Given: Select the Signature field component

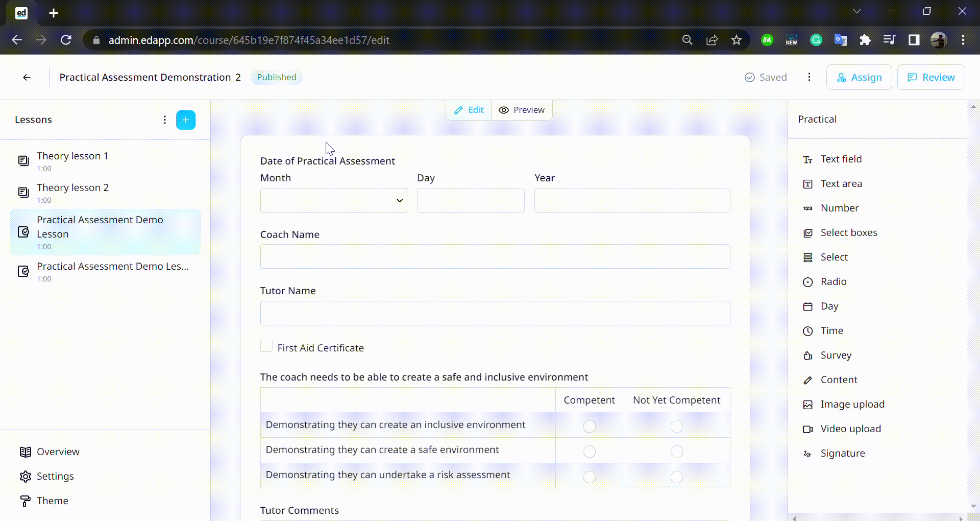Looking at the screenshot, I should (842, 453).
